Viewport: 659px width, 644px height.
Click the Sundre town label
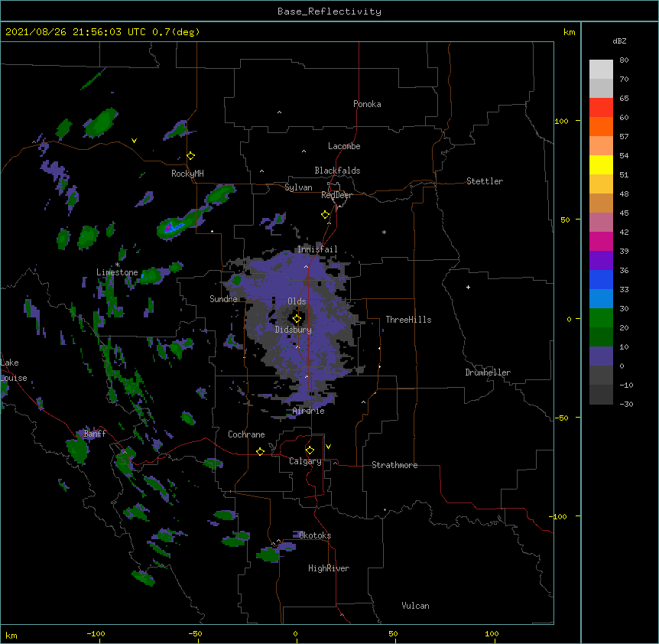click(x=223, y=299)
